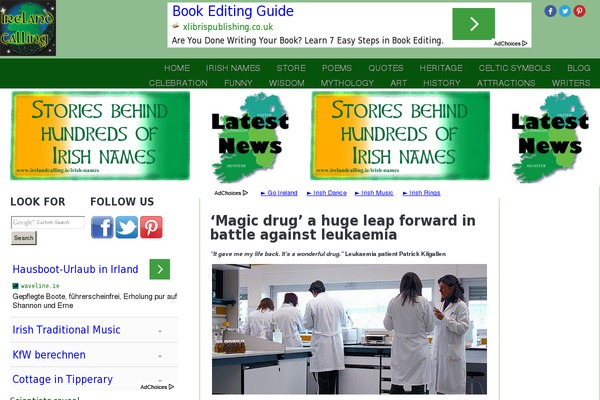
Task: Open WRITERS menu item
Action: click(x=571, y=83)
